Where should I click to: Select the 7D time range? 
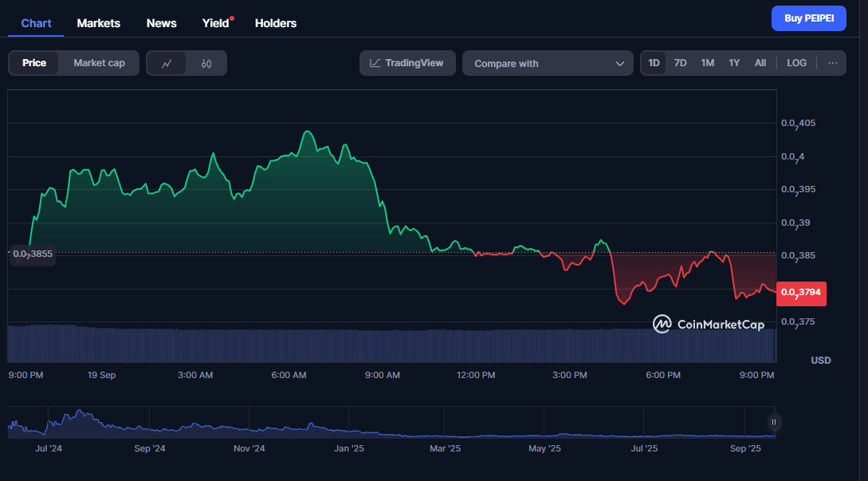[x=680, y=63]
